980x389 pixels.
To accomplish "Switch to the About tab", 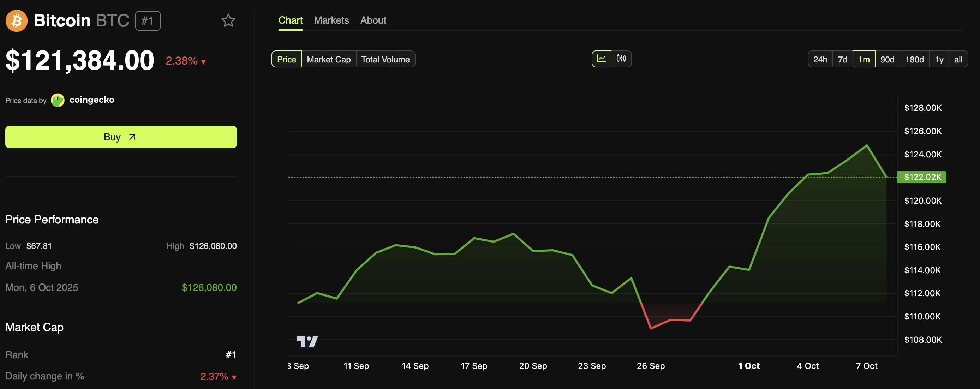I will tap(373, 20).
